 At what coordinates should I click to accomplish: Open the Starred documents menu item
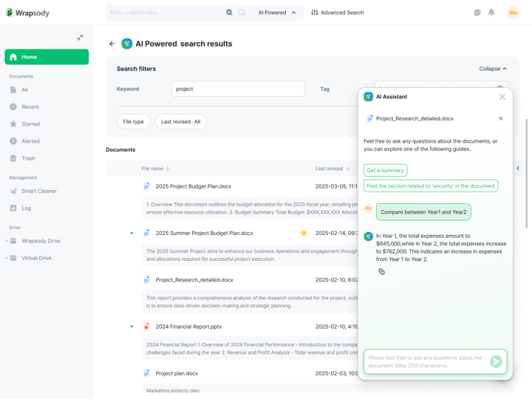[30, 124]
